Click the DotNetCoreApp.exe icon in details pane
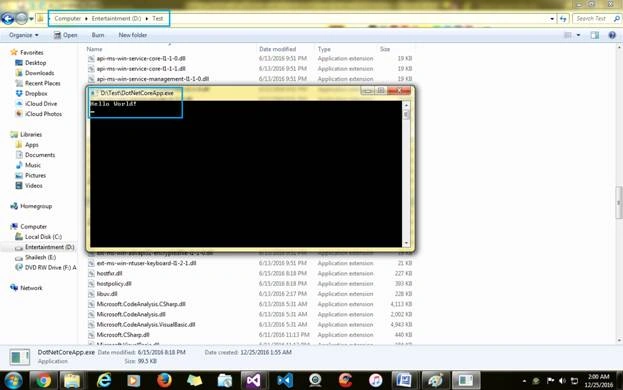The height and width of the screenshot is (390, 623). click(19, 357)
